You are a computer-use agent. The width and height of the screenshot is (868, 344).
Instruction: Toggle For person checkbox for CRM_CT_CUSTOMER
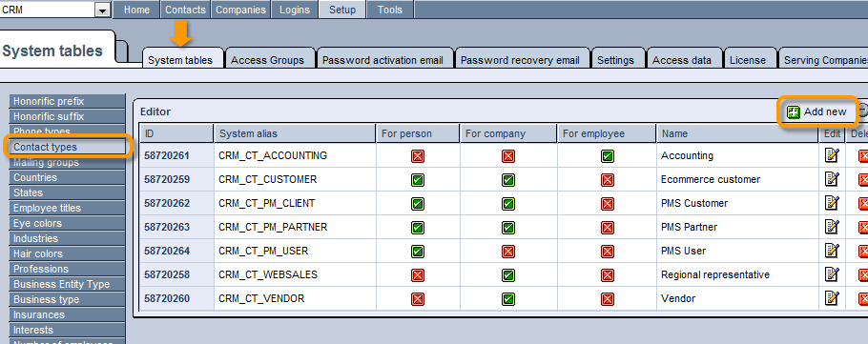(418, 180)
